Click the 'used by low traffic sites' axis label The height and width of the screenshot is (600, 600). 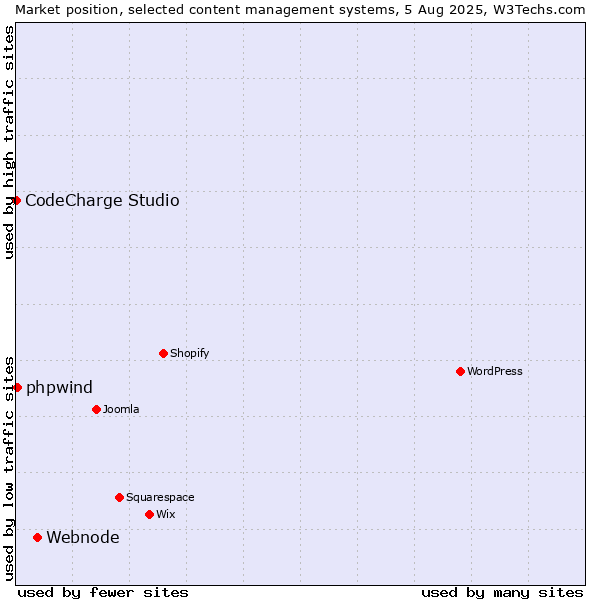8,469
